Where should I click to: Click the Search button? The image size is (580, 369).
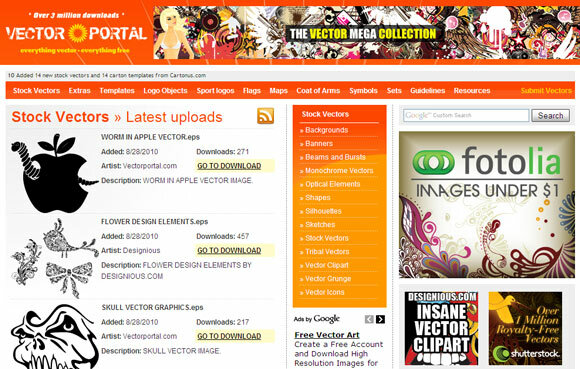coord(550,116)
